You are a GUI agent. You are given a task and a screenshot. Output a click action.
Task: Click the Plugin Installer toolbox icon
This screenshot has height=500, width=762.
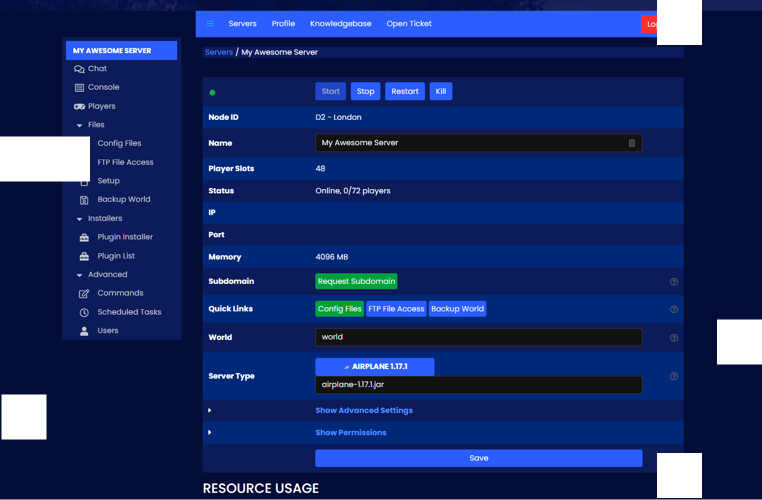coord(84,237)
